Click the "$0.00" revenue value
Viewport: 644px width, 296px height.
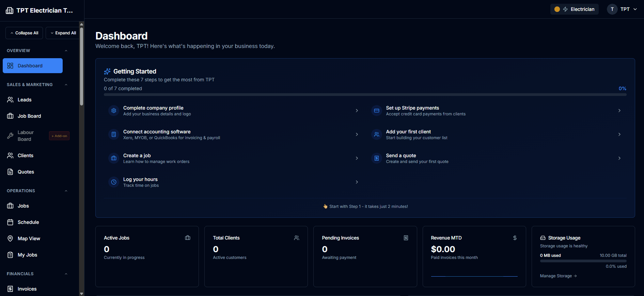[x=443, y=249]
